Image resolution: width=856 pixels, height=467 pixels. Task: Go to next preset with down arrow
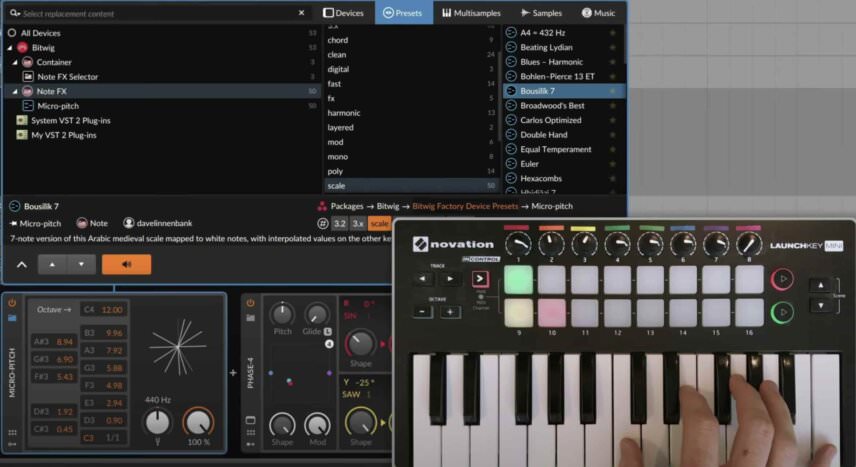coord(81,264)
